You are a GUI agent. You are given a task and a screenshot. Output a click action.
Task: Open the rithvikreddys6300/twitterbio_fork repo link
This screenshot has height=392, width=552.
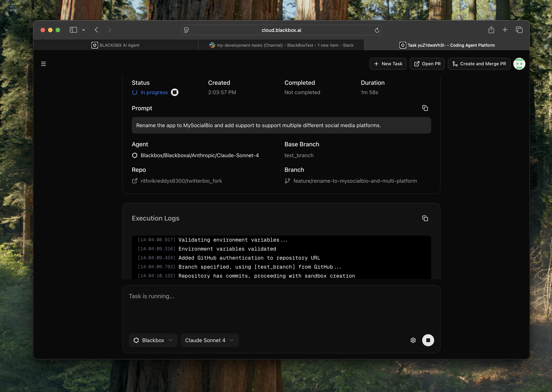point(181,181)
